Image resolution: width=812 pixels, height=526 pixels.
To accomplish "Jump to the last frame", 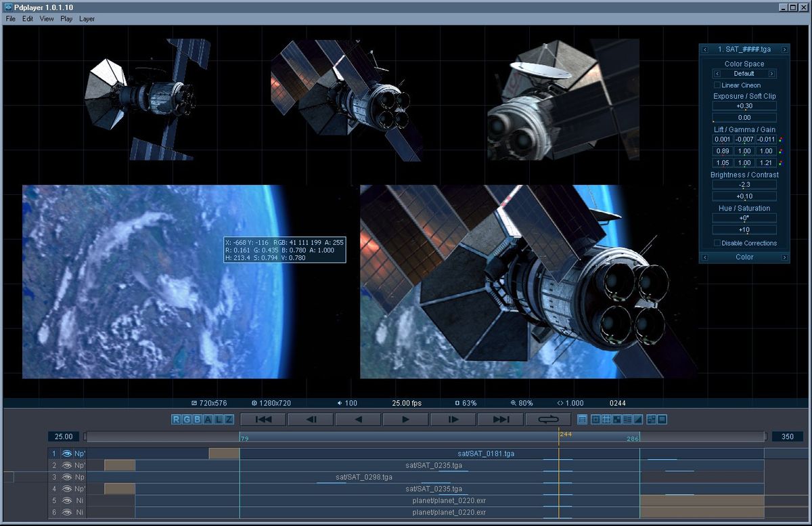I will tap(501, 420).
